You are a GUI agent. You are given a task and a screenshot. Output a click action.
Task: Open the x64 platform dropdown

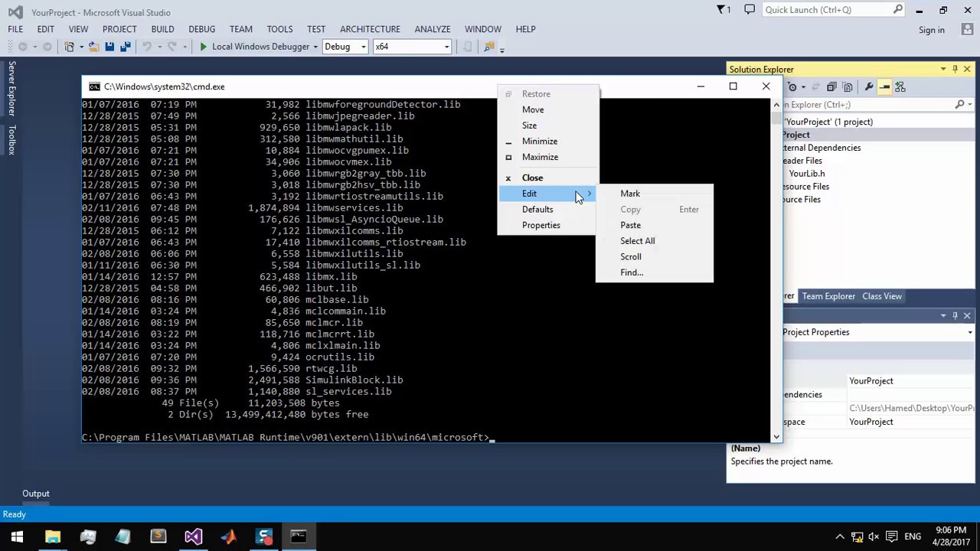coord(412,47)
